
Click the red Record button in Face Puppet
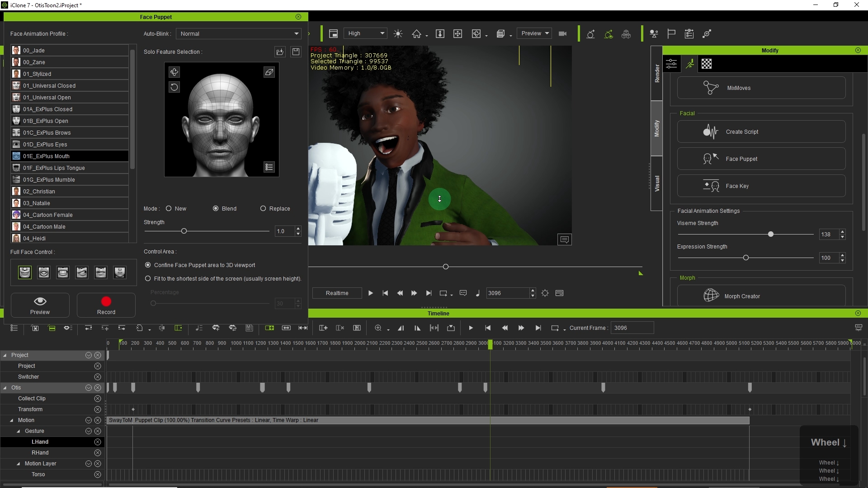106,305
